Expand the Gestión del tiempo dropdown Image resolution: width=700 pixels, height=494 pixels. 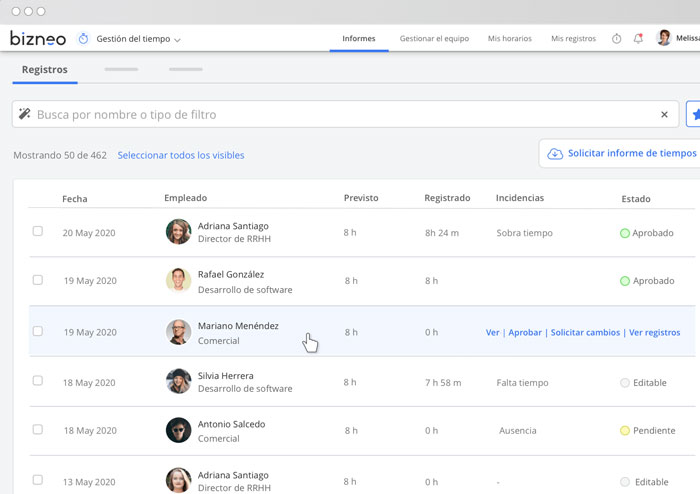pos(177,40)
